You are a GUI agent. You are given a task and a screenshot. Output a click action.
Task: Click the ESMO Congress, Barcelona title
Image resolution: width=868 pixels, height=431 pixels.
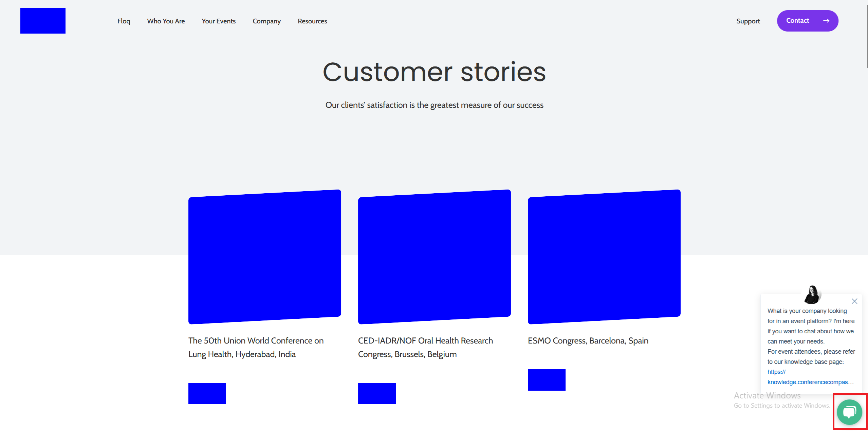click(x=588, y=340)
